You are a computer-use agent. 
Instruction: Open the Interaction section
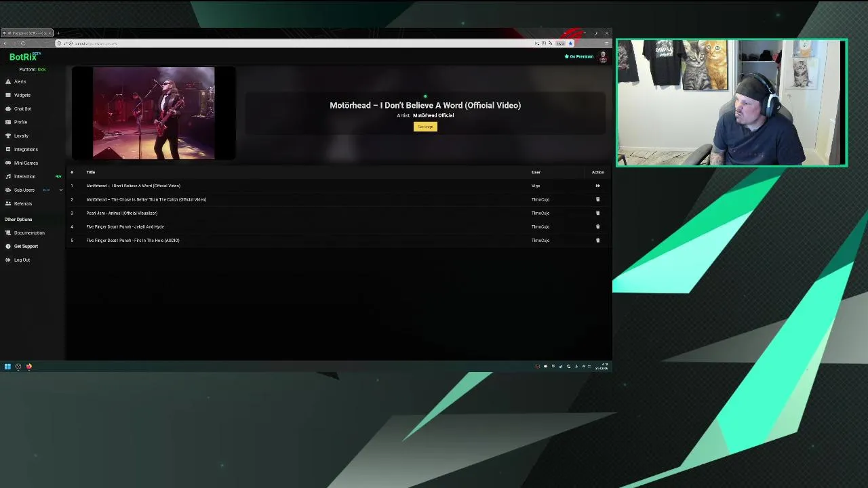pyautogui.click(x=24, y=176)
